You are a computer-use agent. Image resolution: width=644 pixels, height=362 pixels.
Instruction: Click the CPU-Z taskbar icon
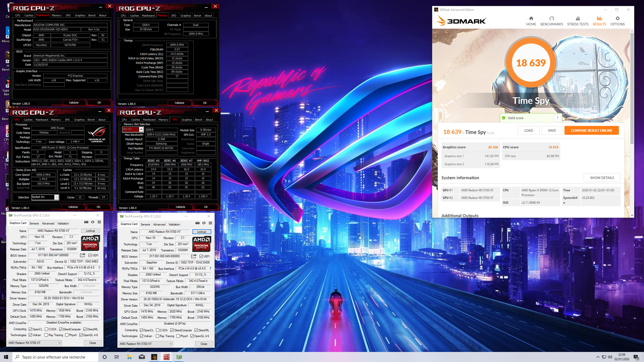point(166,357)
